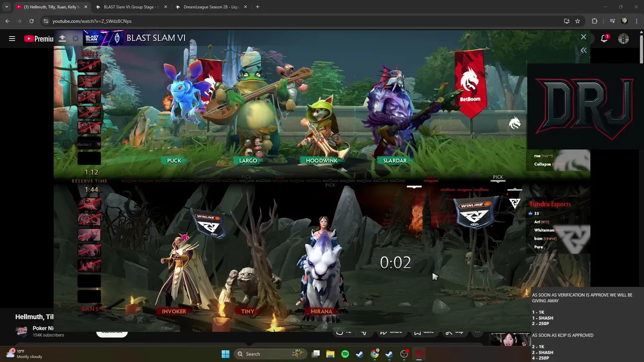Viewport: 644px width, 362px height.
Task: Open Task View on the taskbar
Action: 316,354
